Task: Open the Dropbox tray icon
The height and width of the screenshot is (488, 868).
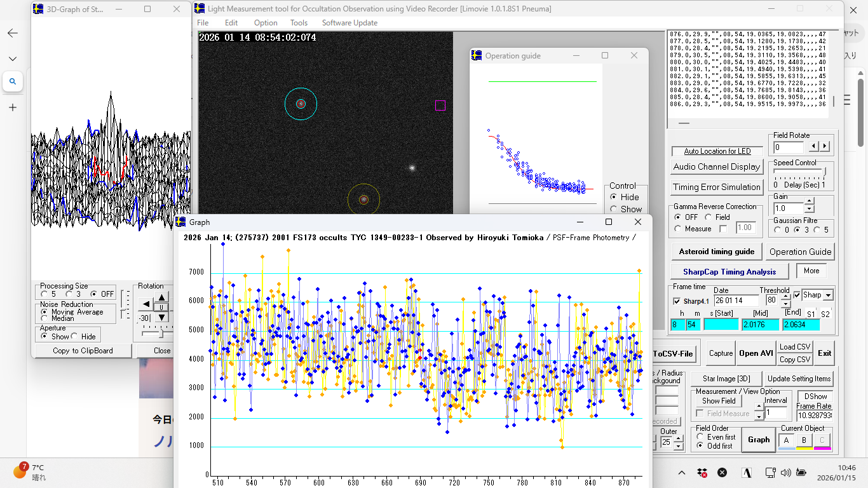Action: coord(703,473)
